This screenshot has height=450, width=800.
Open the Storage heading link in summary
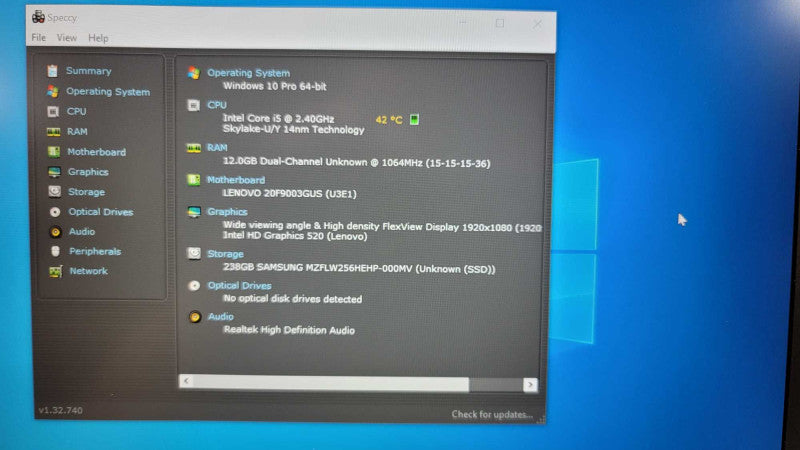click(225, 254)
